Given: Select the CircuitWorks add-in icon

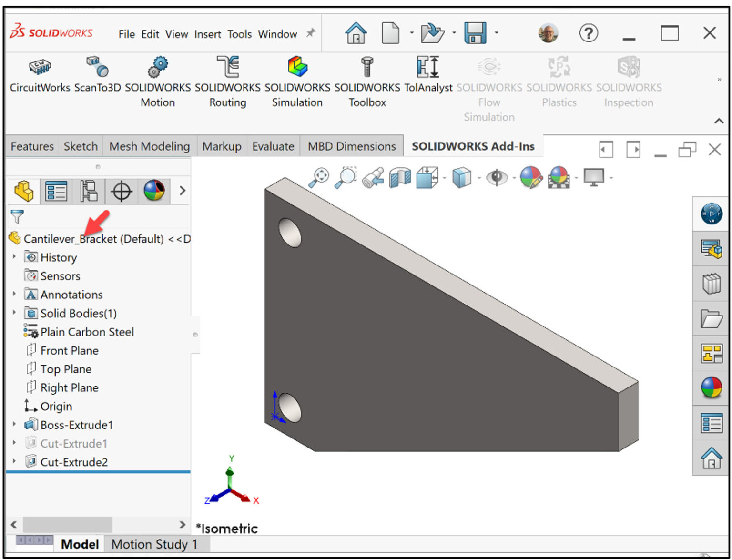Looking at the screenshot, I should pos(40,68).
